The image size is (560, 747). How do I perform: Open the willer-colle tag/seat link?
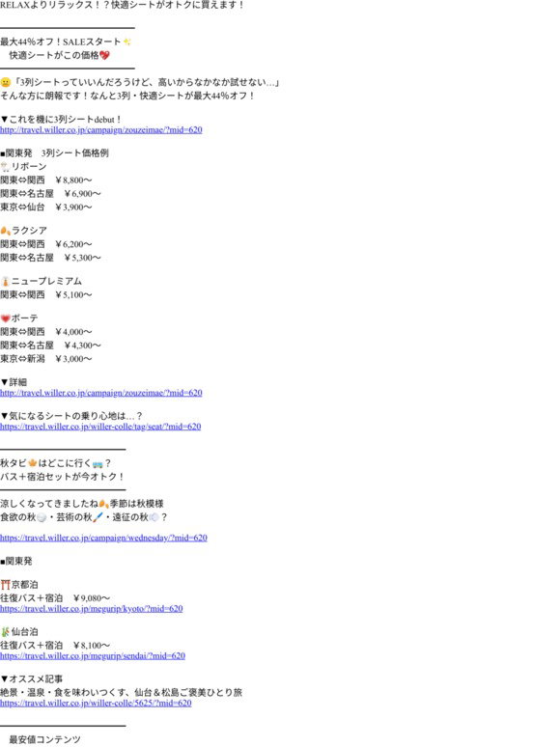pyautogui.click(x=100, y=427)
